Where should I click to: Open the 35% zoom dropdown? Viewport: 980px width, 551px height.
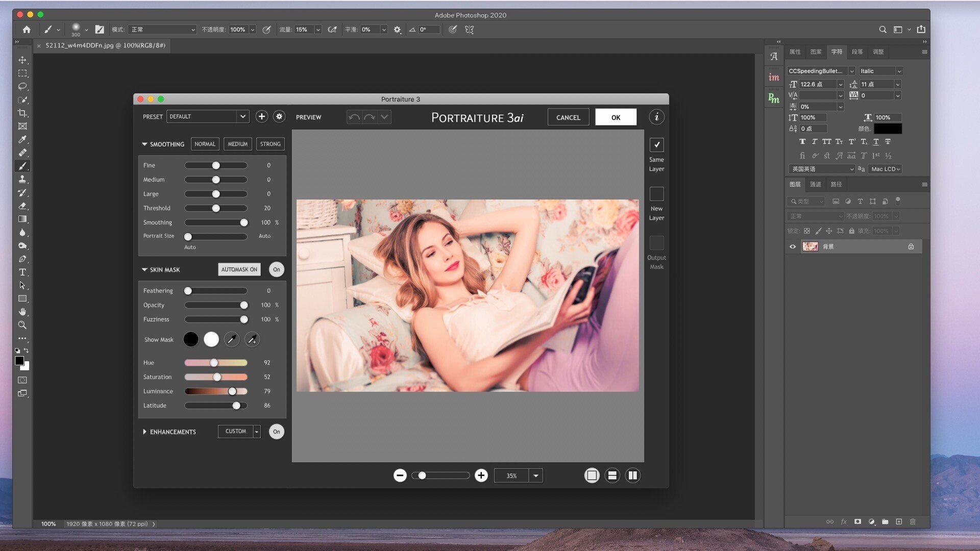point(536,476)
